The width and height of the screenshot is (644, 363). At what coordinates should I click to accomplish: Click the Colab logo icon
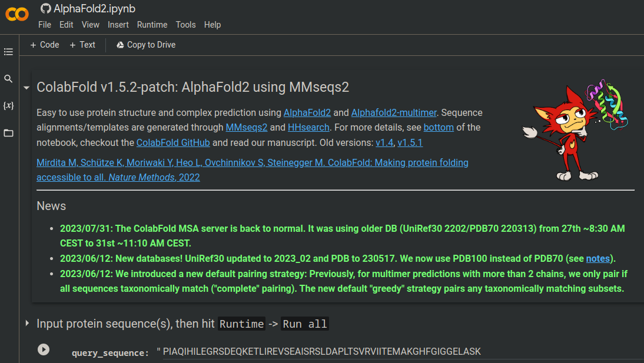coord(17,14)
